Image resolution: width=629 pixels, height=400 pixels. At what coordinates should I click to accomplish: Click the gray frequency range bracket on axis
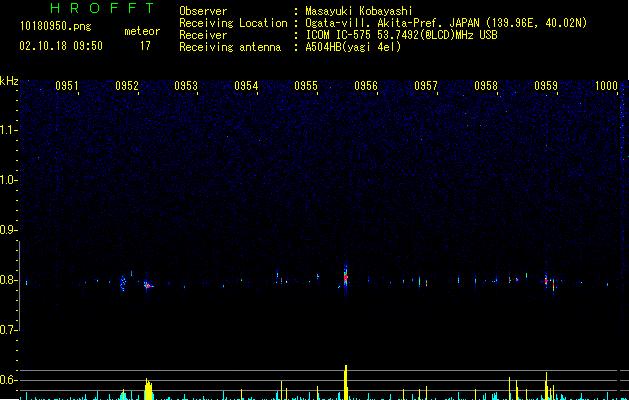(x=20, y=286)
